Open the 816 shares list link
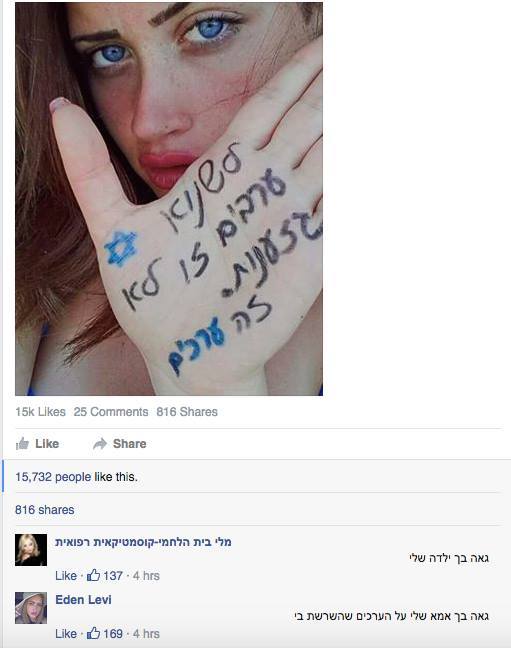 tap(45, 510)
